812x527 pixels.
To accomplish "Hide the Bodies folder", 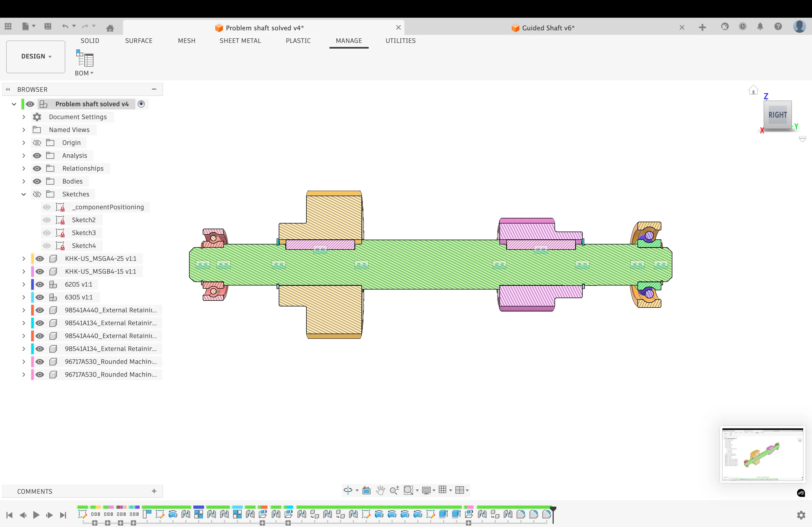I will (37, 181).
